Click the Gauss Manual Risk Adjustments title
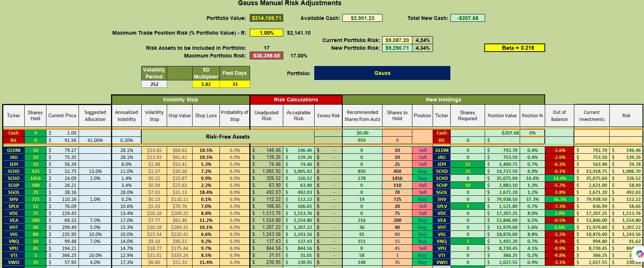Image resolution: width=644 pixels, height=268 pixels. (290, 3)
